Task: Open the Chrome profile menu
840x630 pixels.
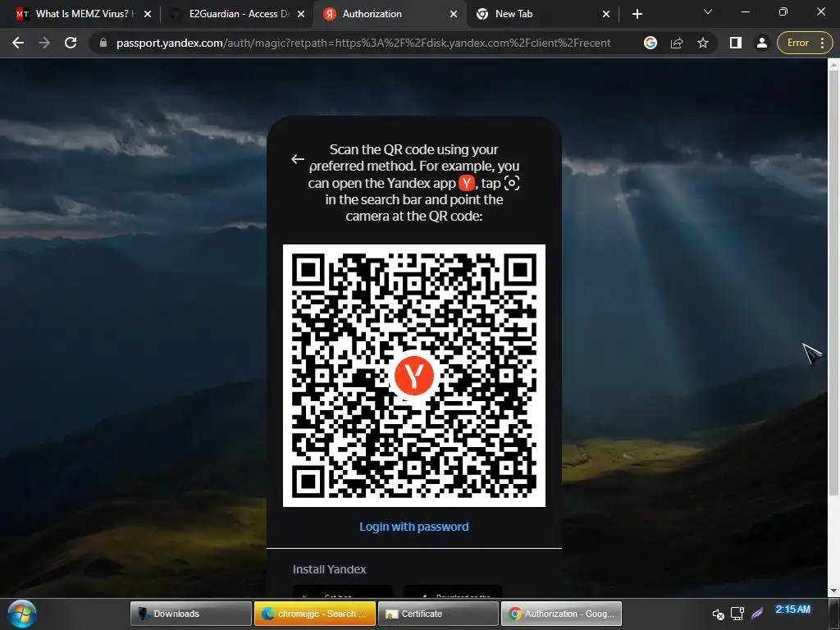Action: point(762,43)
